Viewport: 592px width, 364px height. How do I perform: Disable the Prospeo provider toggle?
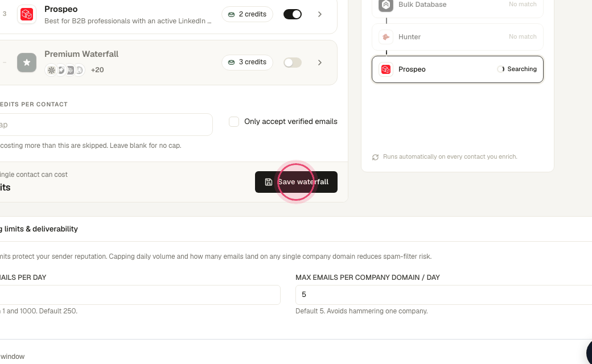click(293, 14)
